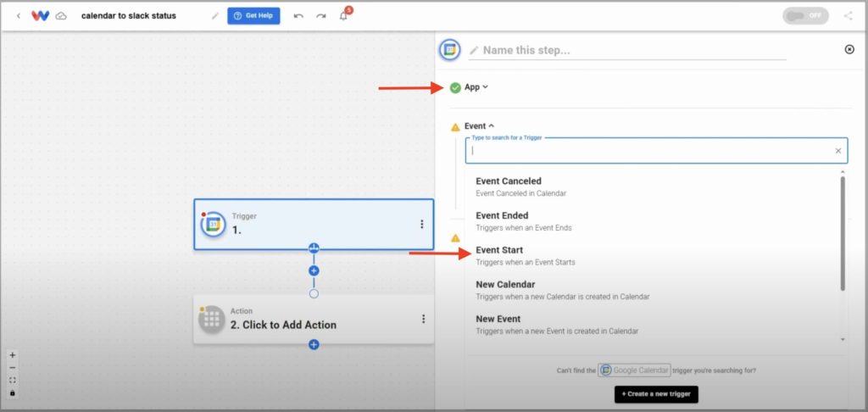Viewport: 868px width, 412px height.
Task: Zoom out on the canvas
Action: pyautogui.click(x=13, y=368)
